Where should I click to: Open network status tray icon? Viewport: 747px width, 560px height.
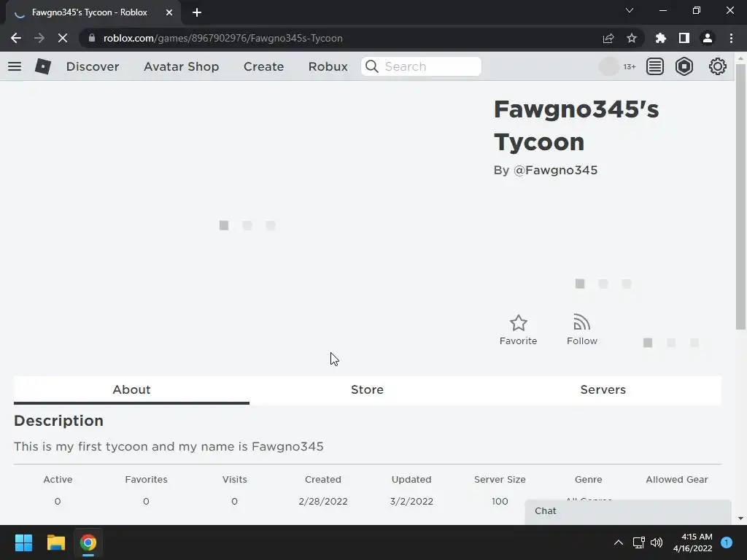638,542
